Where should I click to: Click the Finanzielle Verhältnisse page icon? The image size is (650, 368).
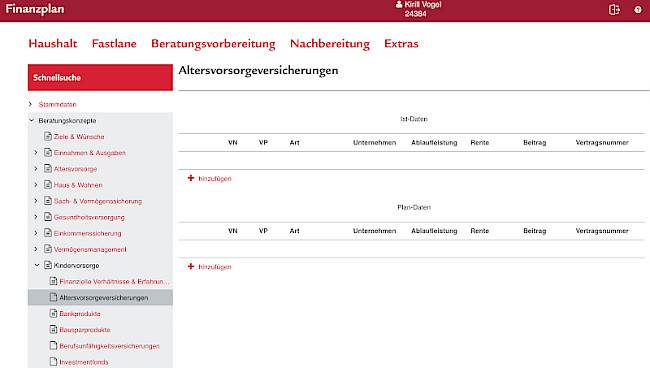point(53,281)
